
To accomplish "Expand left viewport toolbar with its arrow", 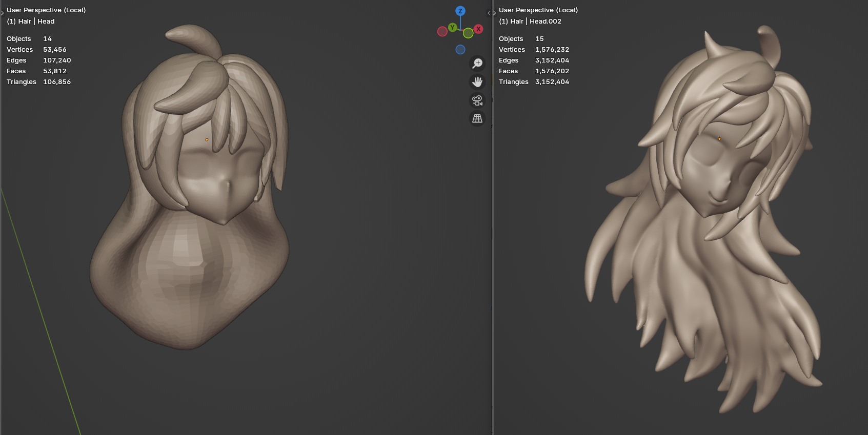I will click(x=3, y=13).
